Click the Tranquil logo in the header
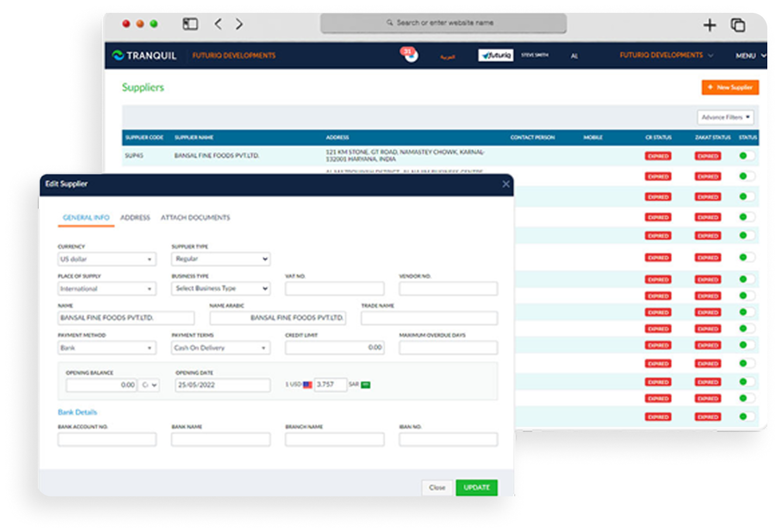This screenshot has height=532, width=779. click(144, 56)
